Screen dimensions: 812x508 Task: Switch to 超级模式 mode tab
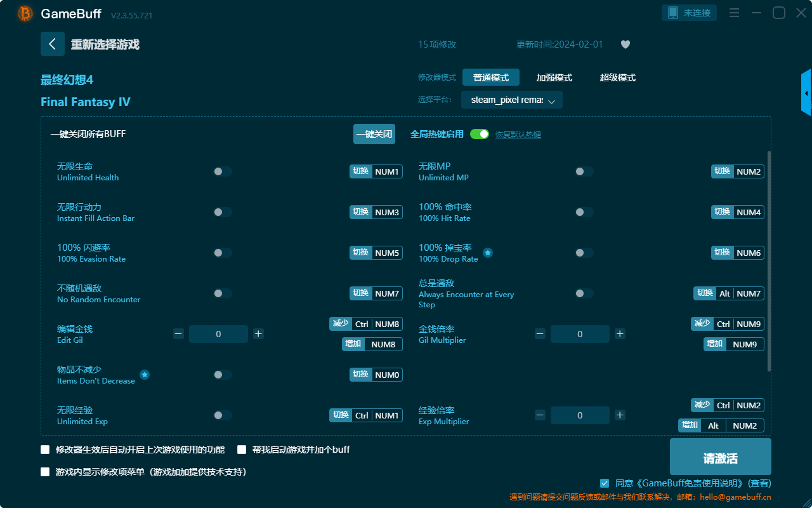[x=618, y=77]
